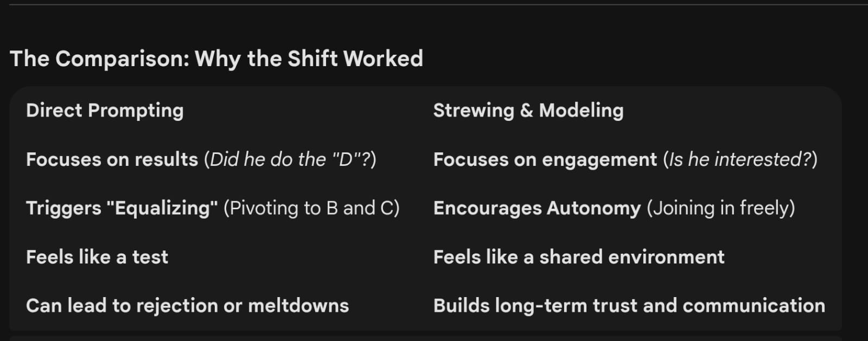
Task: Click the word Modeling in the column header
Action: (581, 111)
